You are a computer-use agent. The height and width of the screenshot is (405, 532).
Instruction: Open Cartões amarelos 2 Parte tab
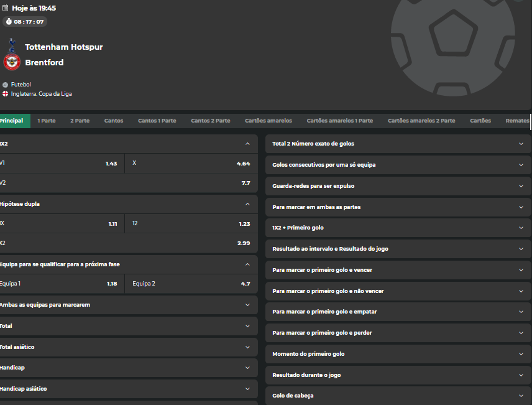click(421, 121)
